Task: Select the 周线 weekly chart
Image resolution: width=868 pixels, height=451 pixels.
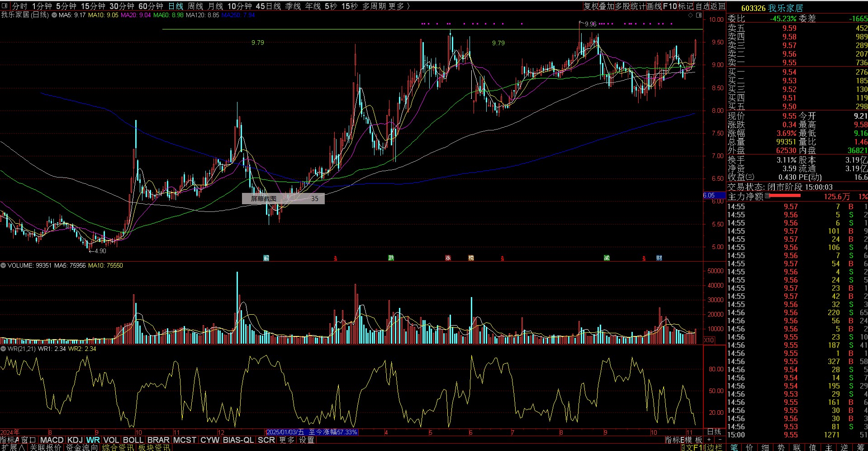Action: click(x=195, y=6)
